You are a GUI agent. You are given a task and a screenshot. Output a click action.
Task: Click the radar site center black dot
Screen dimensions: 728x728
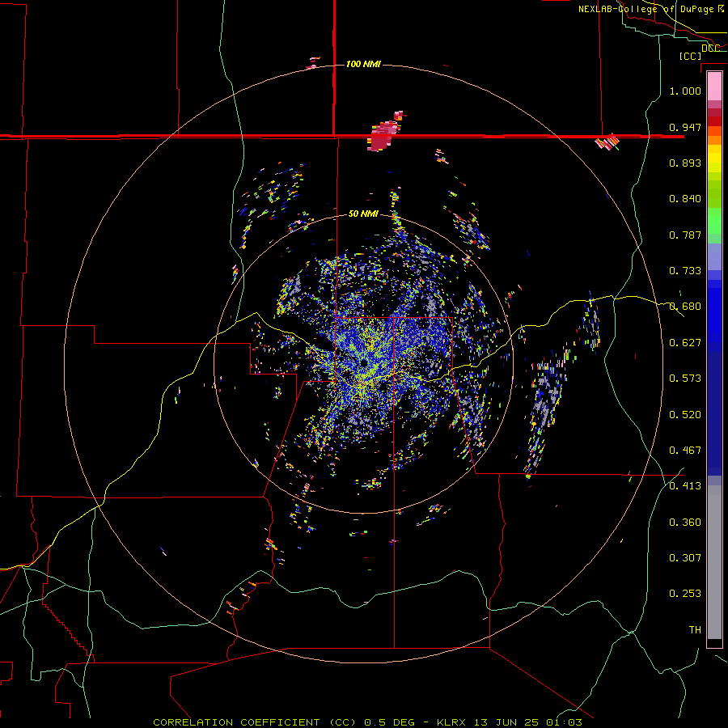(x=363, y=362)
